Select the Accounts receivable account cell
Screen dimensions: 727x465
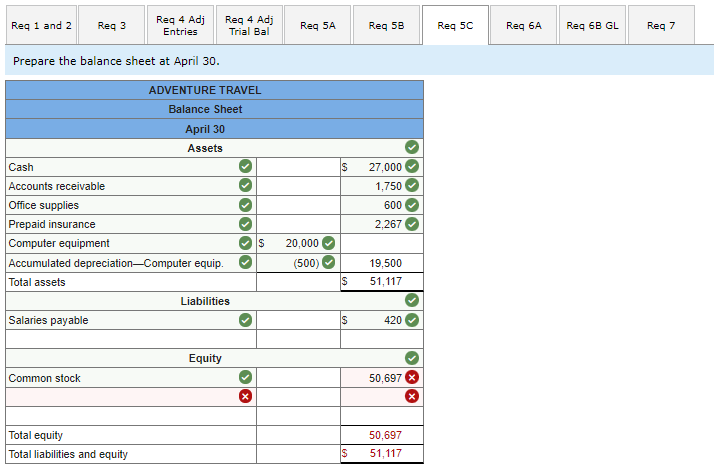[131, 186]
